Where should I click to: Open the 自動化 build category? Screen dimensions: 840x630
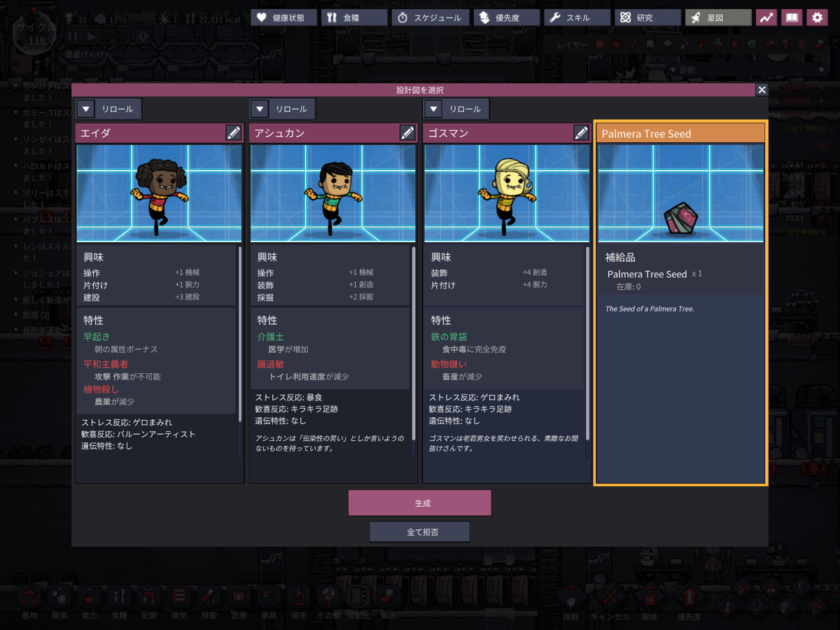click(x=358, y=601)
